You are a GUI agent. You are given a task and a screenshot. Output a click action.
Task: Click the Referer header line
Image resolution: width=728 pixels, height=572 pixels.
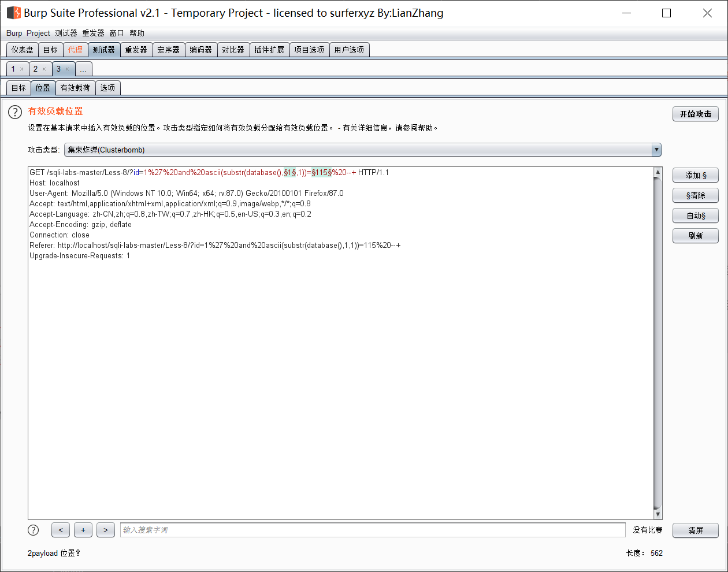[x=215, y=245]
